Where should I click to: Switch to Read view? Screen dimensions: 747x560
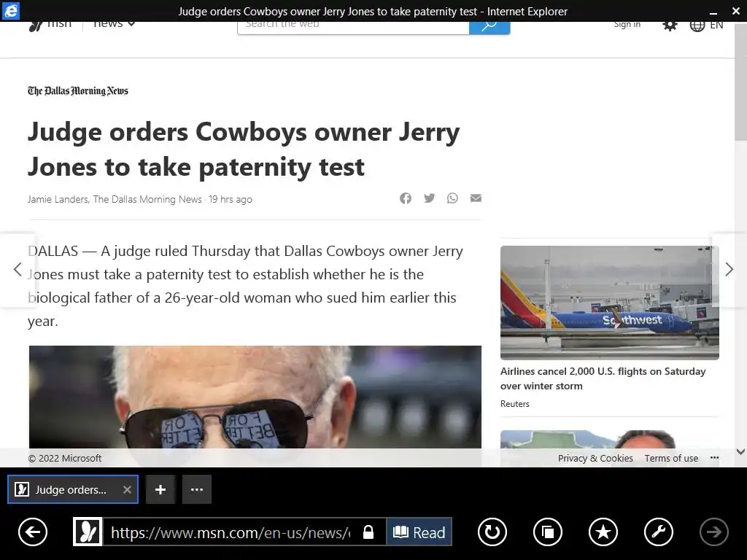(x=419, y=532)
